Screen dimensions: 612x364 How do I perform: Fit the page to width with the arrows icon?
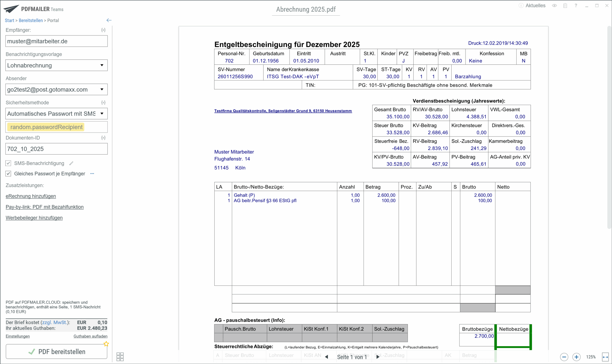click(605, 357)
